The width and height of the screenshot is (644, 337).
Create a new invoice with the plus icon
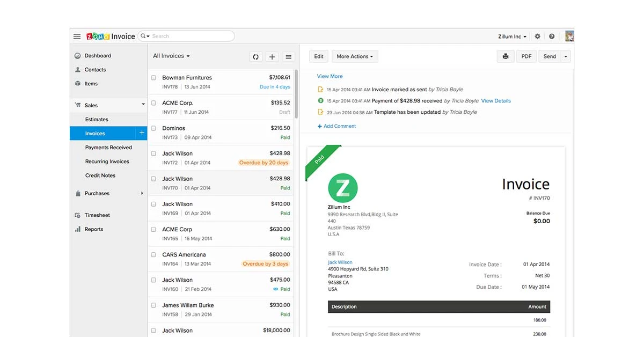pos(272,56)
